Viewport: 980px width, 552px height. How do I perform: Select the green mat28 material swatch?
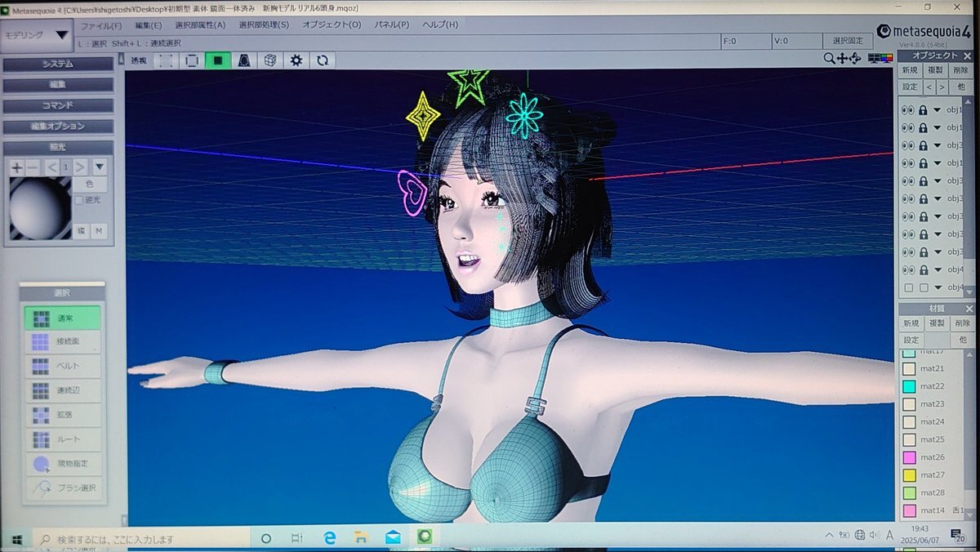(908, 493)
